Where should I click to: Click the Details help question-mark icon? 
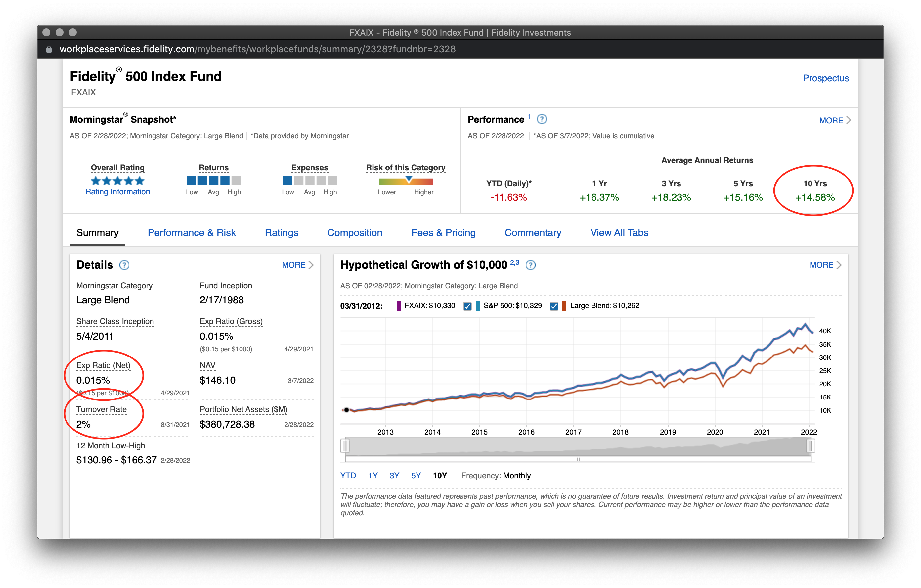coord(124,265)
